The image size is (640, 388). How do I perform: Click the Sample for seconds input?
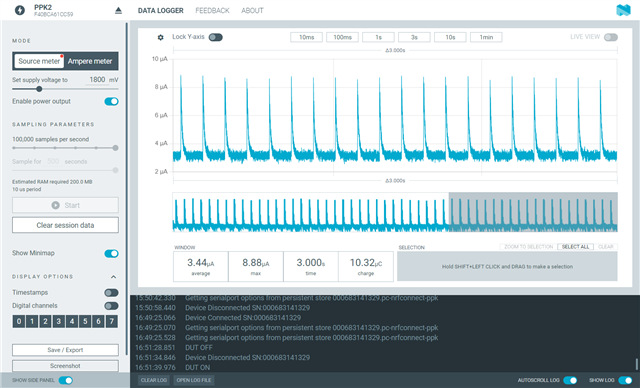pos(53,162)
